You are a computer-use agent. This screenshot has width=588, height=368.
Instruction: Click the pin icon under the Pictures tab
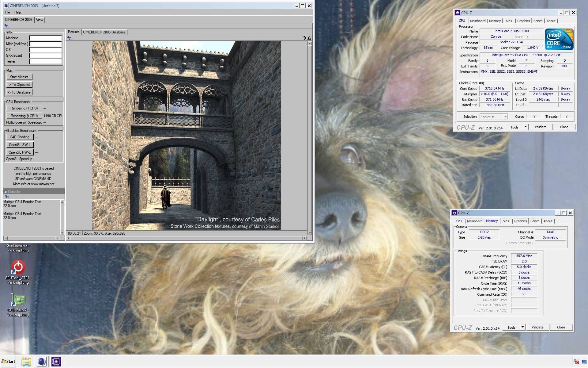coord(69,38)
